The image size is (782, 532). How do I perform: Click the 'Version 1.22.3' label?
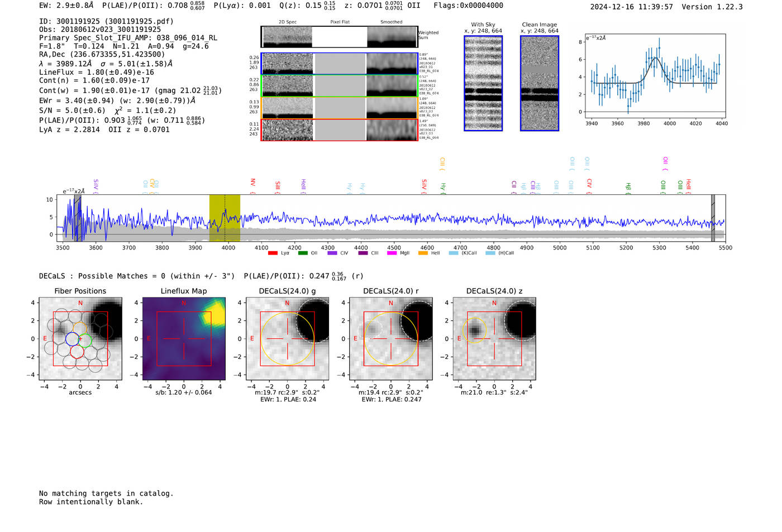(713, 7)
